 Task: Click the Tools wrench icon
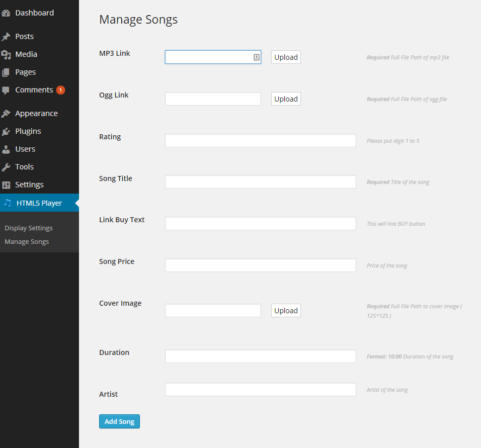(x=6, y=167)
